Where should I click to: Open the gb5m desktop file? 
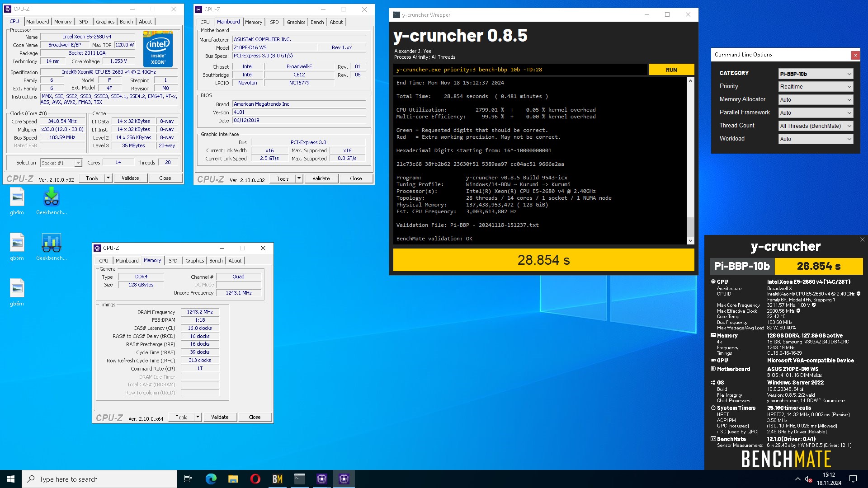[17, 247]
